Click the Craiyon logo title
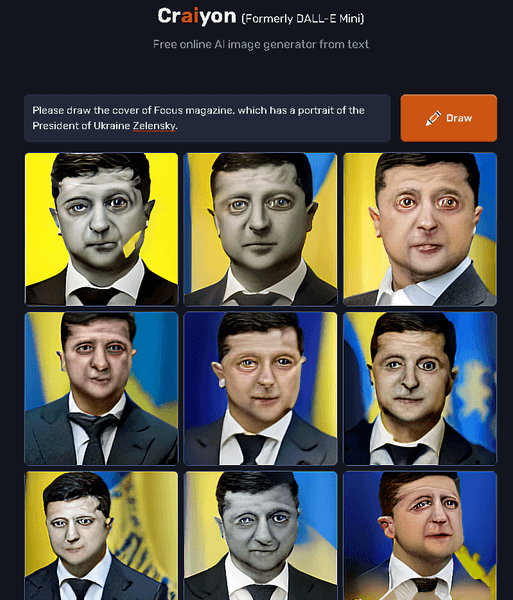Image resolution: width=513 pixels, height=600 pixels. [x=197, y=16]
